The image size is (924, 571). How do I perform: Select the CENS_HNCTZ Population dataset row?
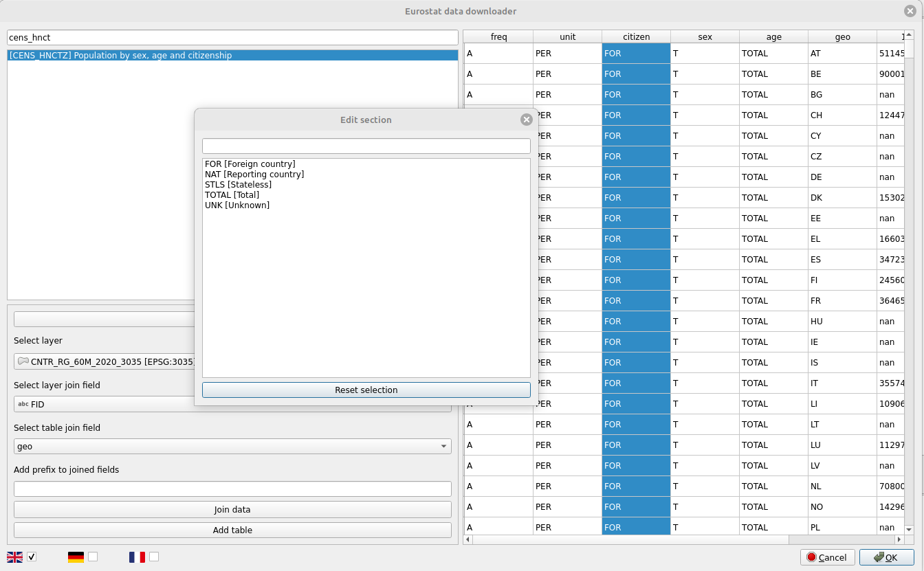point(232,56)
